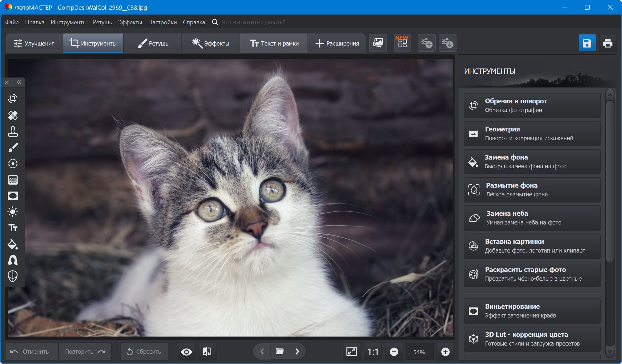This screenshot has height=364, width=622.
Task: Click the zoom in plus button
Action: pyautogui.click(x=445, y=352)
